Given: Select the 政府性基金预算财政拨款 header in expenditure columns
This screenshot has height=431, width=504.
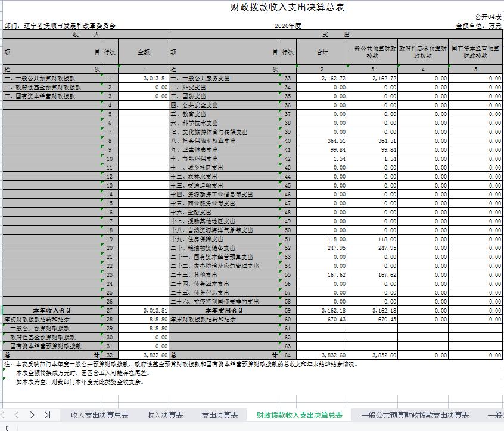Looking at the screenshot, I should [x=422, y=52].
